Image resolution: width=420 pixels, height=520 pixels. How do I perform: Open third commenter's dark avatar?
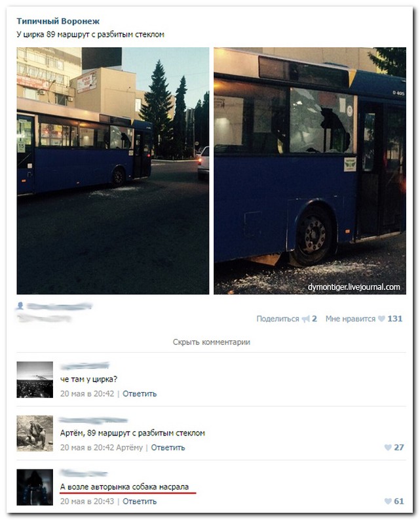coord(35,487)
